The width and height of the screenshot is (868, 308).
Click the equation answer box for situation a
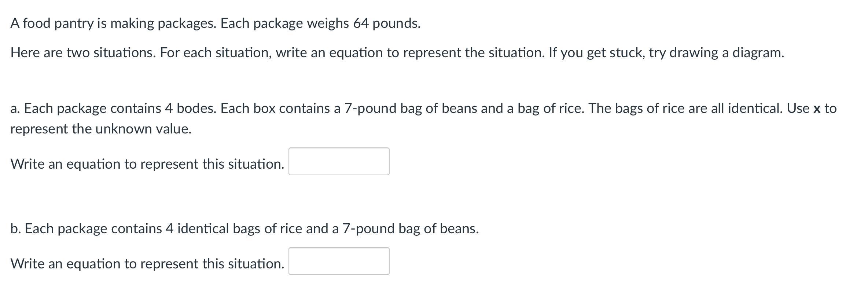[x=339, y=161]
